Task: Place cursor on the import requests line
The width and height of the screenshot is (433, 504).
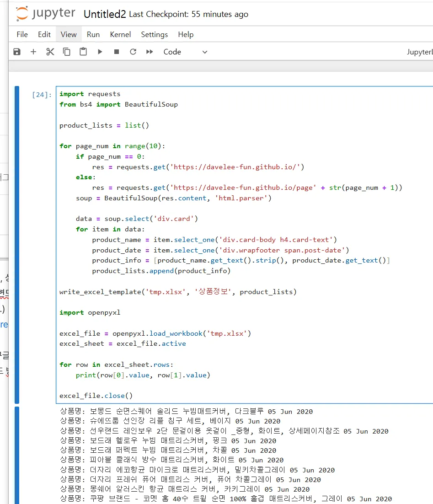Action: 90,94
